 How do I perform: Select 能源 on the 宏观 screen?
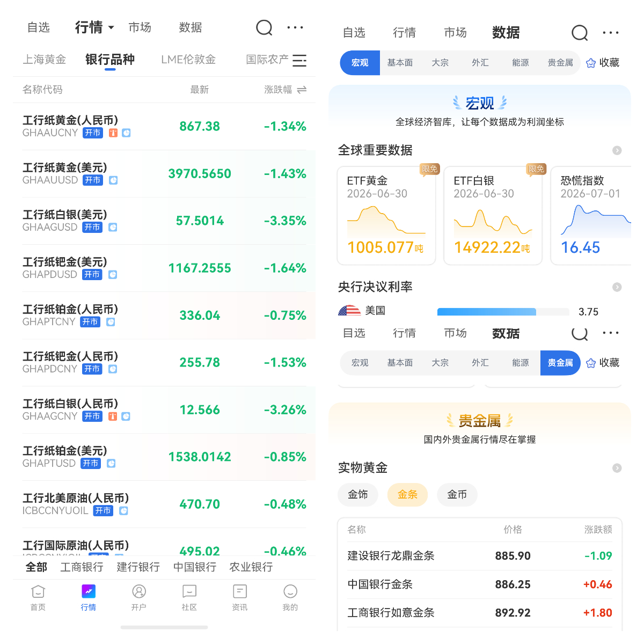click(x=521, y=63)
